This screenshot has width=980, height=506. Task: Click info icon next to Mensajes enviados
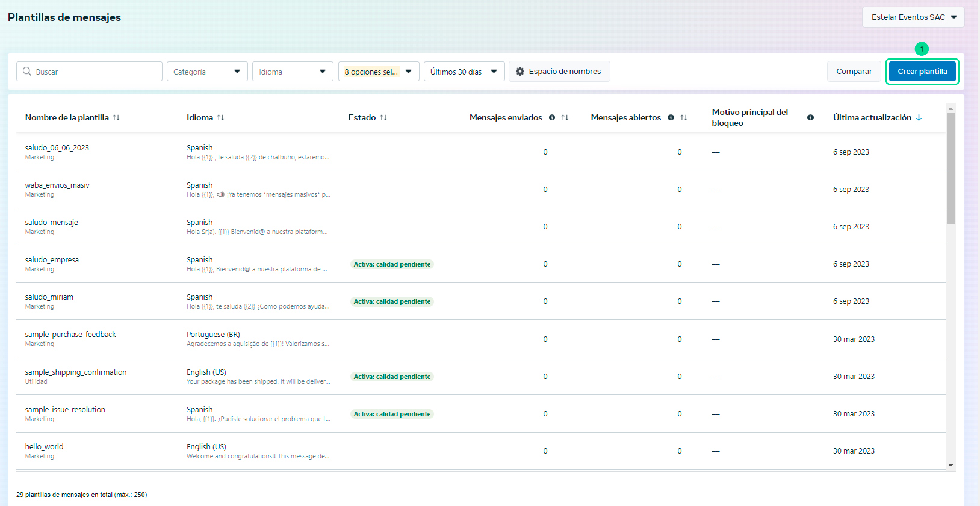point(552,118)
